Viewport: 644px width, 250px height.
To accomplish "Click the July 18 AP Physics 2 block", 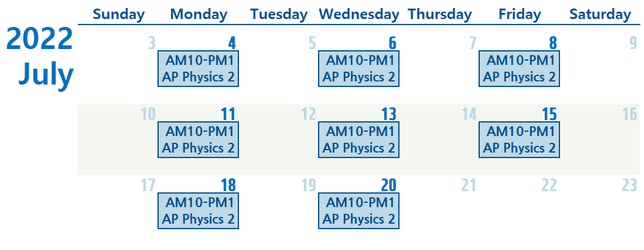I will point(198,211).
